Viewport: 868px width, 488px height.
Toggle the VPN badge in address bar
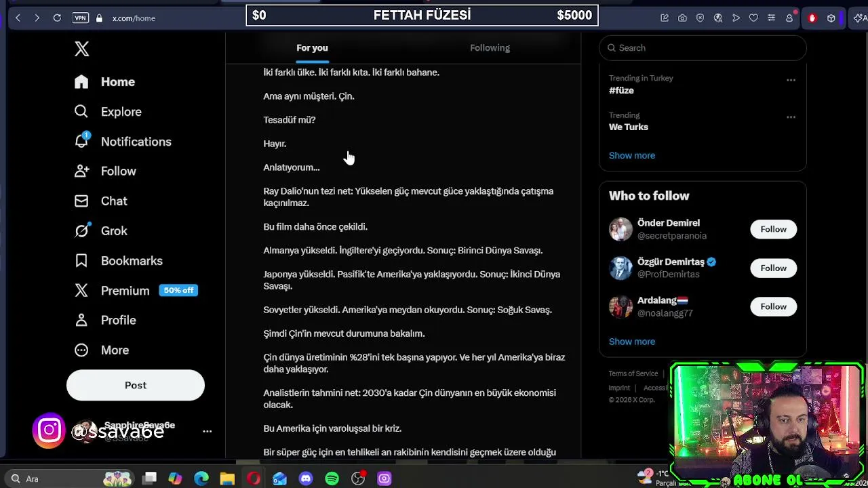(x=81, y=18)
